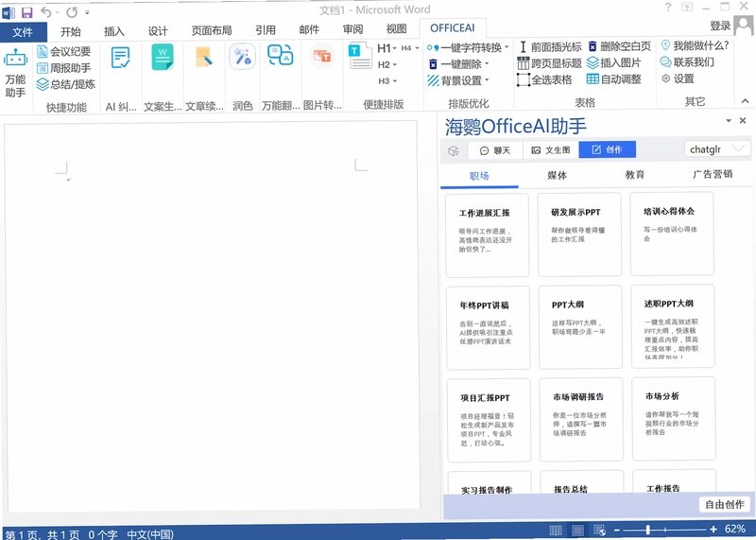Switch to the 聊天 chat mode
The height and width of the screenshot is (540, 756).
click(x=495, y=150)
